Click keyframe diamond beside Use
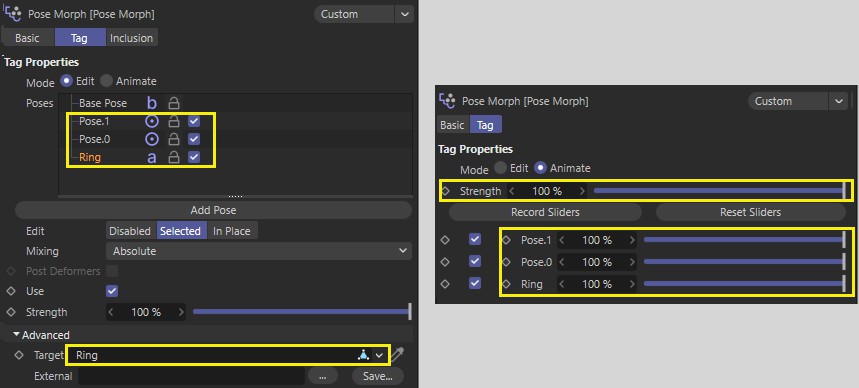 10,291
